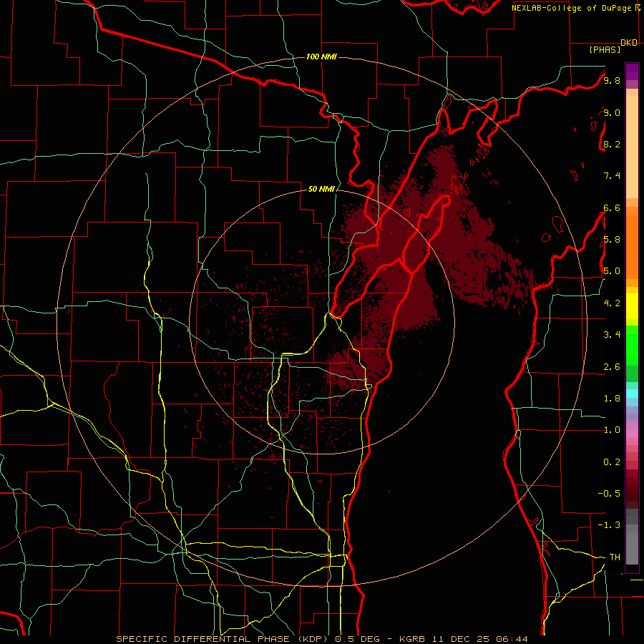Click the 0.2 scale value
The width and height of the screenshot is (644, 644).
pyautogui.click(x=612, y=462)
